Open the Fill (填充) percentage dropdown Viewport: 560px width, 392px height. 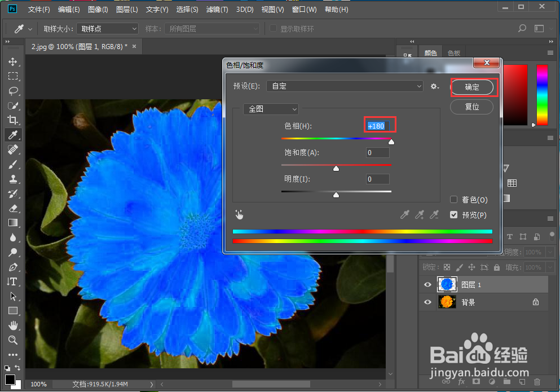click(x=551, y=267)
